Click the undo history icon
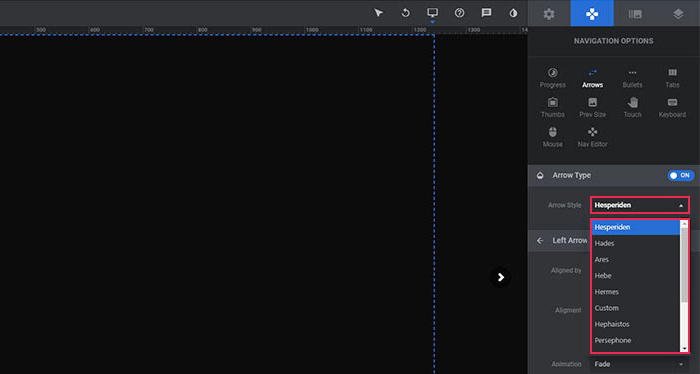 tap(405, 12)
